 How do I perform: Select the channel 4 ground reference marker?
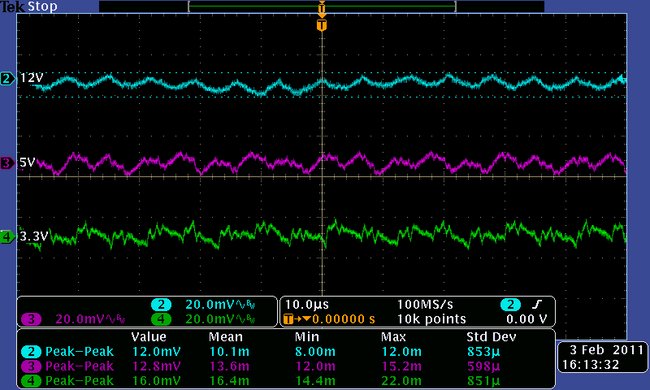[7, 237]
